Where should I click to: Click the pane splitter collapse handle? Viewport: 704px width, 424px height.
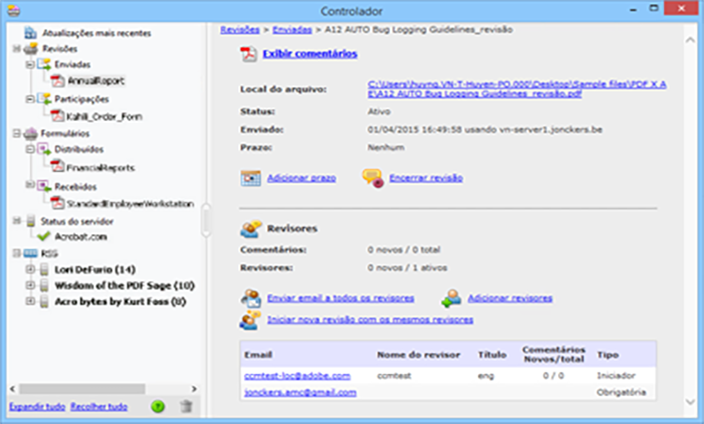(206, 220)
